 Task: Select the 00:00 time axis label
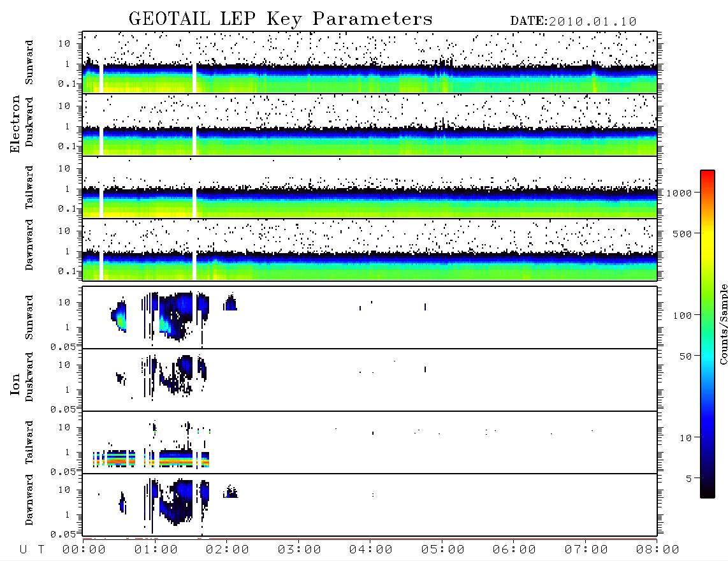point(84,550)
